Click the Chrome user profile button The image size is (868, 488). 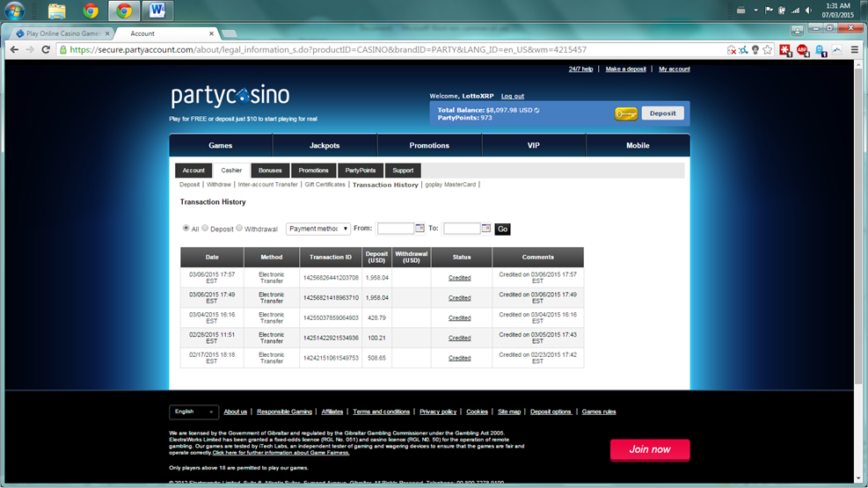tap(797, 29)
